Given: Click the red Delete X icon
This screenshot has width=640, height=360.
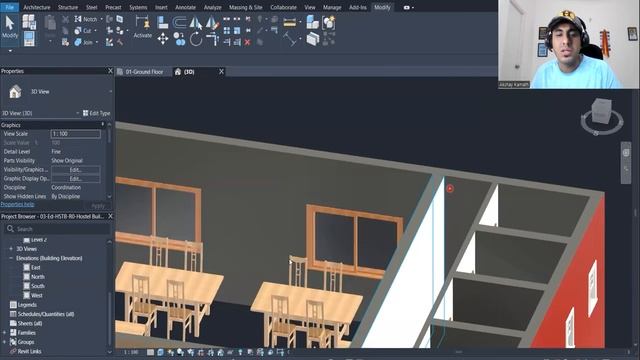Looking at the screenshot, I should click(x=247, y=42).
